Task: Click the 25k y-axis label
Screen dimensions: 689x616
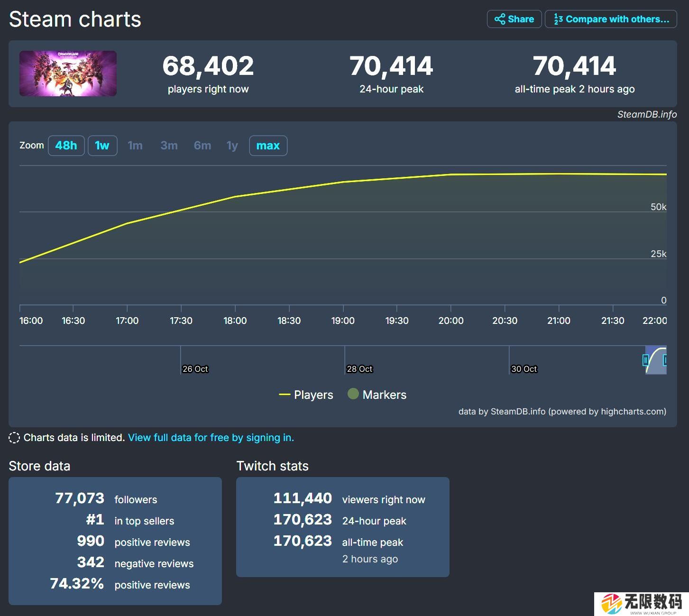Action: pos(658,254)
